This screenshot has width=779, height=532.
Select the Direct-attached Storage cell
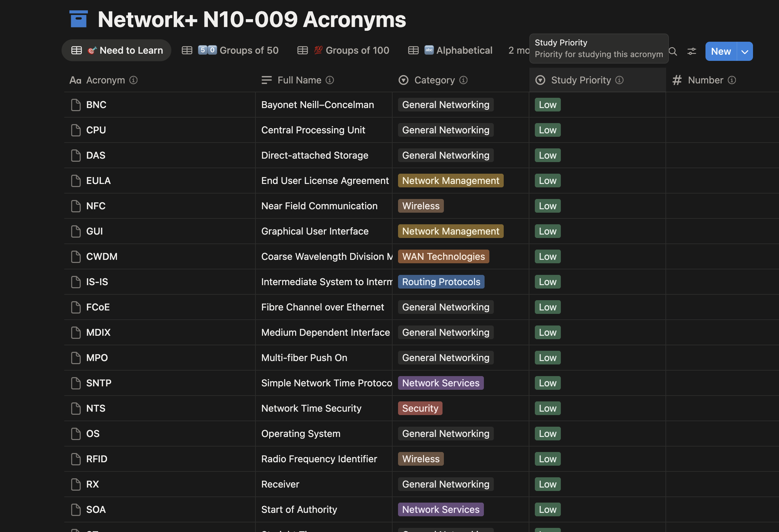324,155
